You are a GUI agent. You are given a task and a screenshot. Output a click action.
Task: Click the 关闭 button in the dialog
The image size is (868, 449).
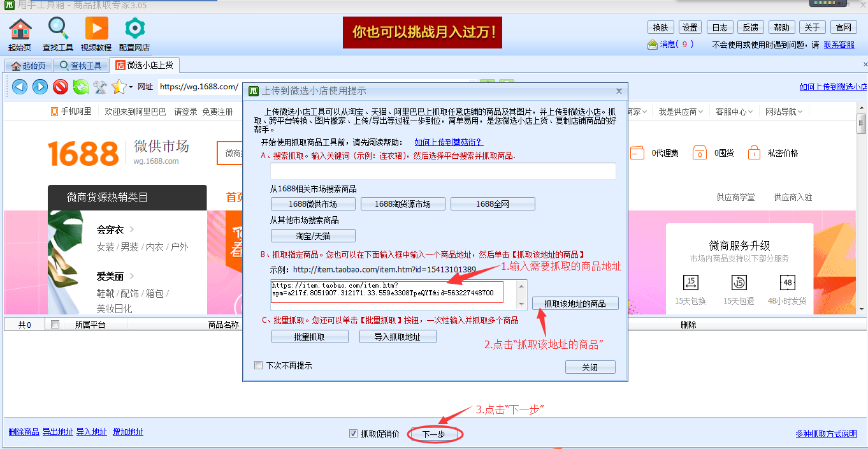tap(590, 367)
